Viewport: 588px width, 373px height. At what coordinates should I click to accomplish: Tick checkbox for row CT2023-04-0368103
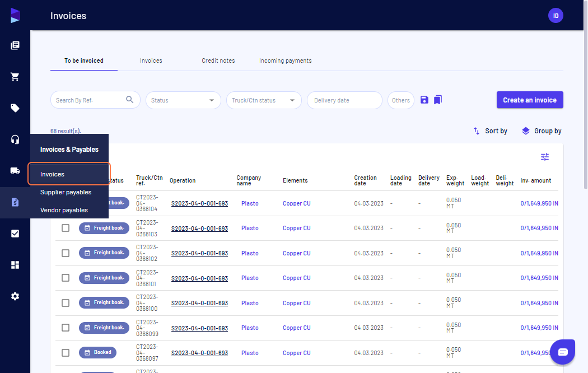66,228
